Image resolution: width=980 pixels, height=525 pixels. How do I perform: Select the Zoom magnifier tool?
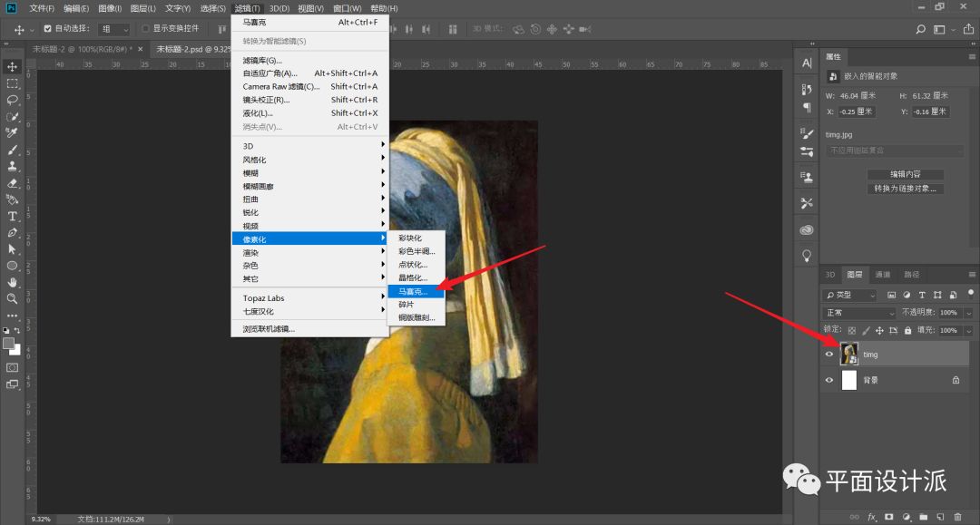[13, 298]
